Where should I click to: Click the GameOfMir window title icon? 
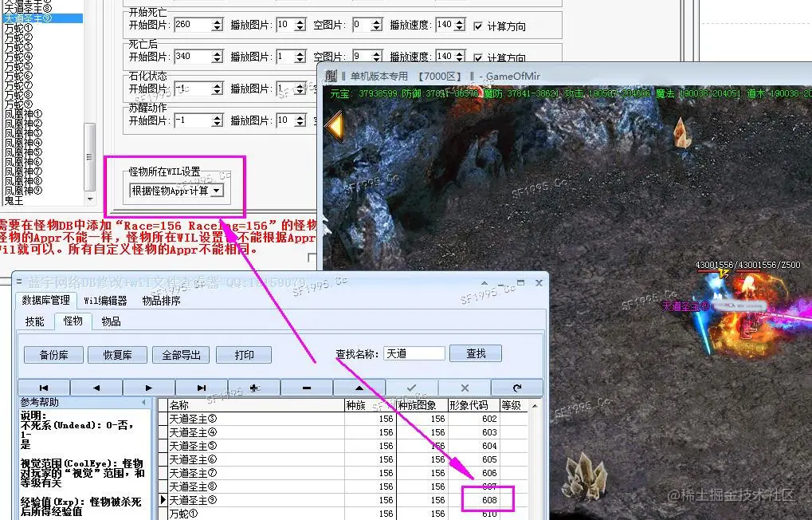(x=331, y=76)
